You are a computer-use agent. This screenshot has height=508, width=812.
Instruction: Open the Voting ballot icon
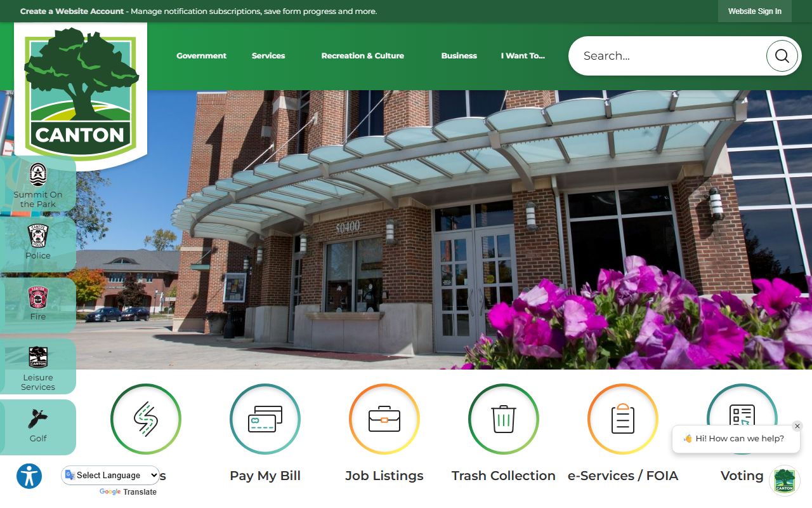(x=742, y=413)
